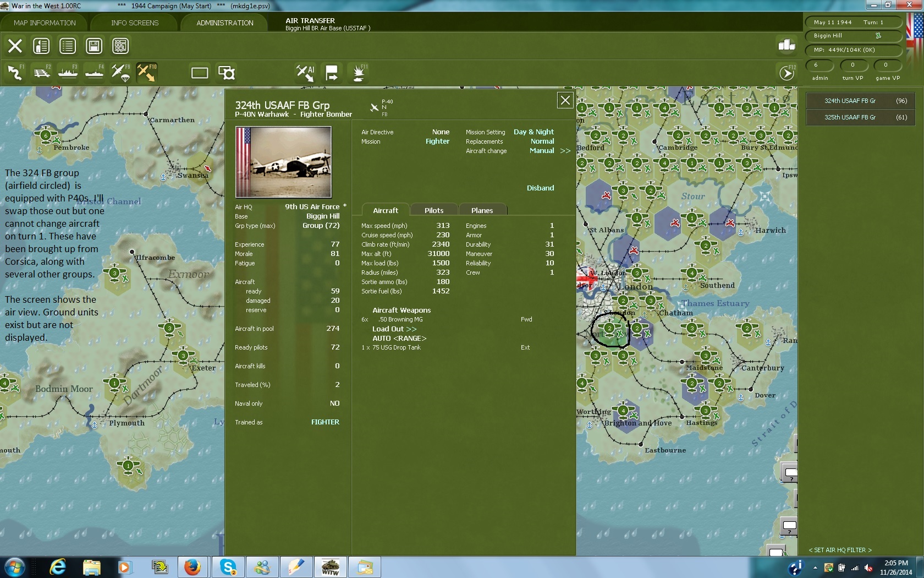The width and height of the screenshot is (924, 578).
Task: Open the commander's report icon
Action: [x=41, y=46]
